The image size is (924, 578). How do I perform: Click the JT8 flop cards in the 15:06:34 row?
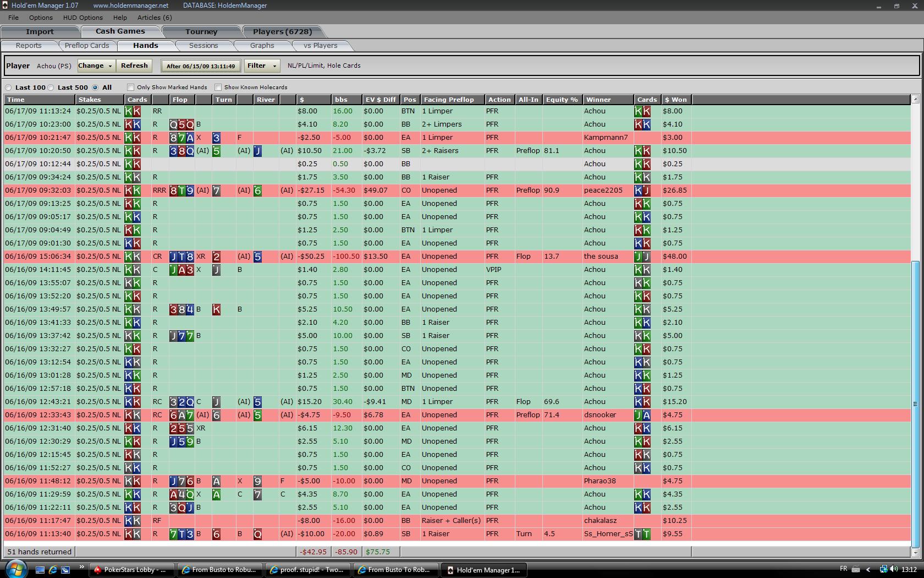pos(182,257)
